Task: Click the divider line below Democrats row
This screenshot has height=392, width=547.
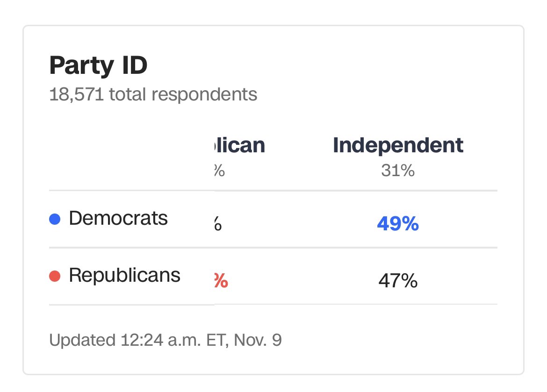Action: (273, 248)
